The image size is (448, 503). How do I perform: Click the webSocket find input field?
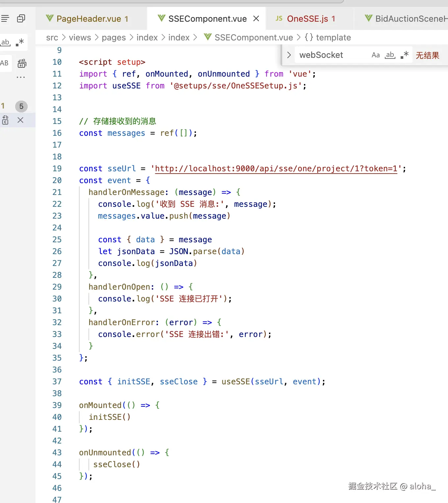pyautogui.click(x=332, y=55)
